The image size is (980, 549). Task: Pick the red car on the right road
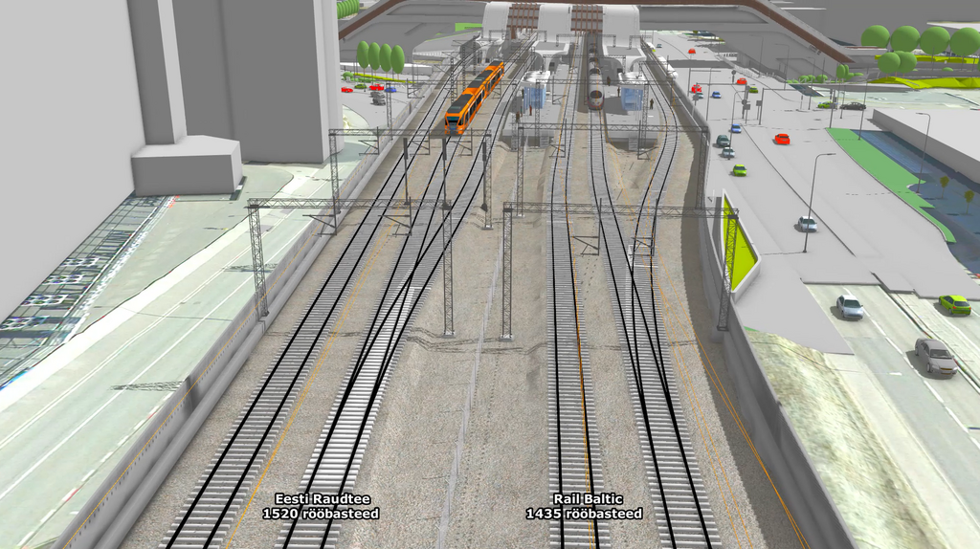tap(782, 139)
